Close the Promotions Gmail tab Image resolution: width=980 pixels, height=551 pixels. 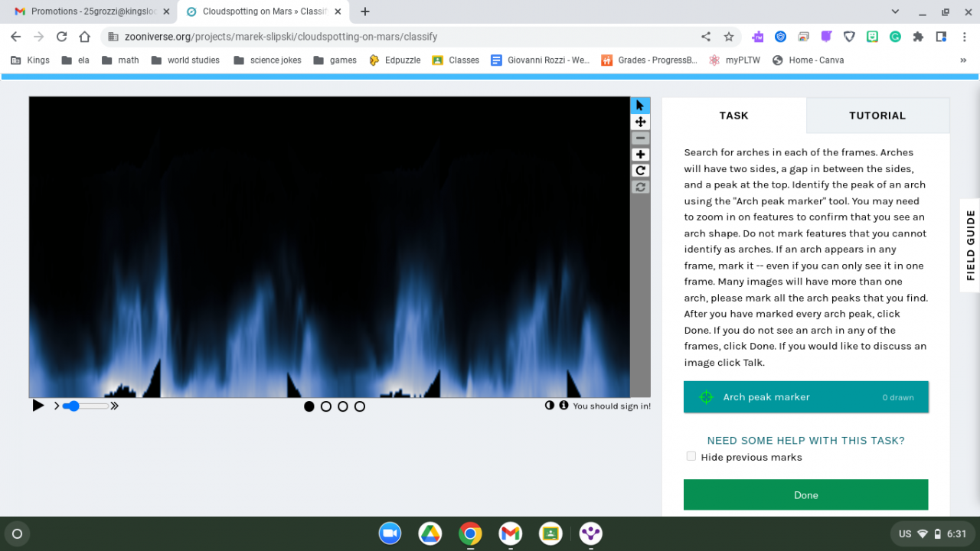(166, 11)
